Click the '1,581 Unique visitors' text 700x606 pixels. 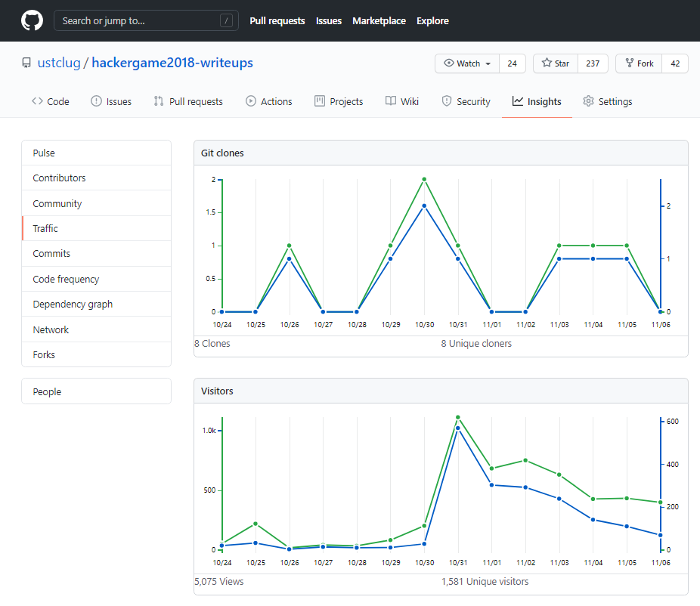(485, 582)
